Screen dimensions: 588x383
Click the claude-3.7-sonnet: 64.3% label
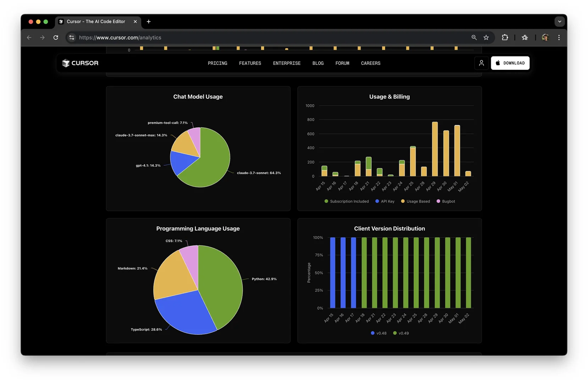(x=259, y=173)
